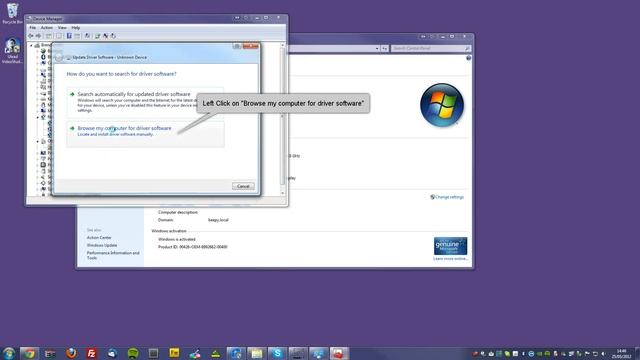
Task: Click Device Manager toolbar Back arrow
Action: 31,36
